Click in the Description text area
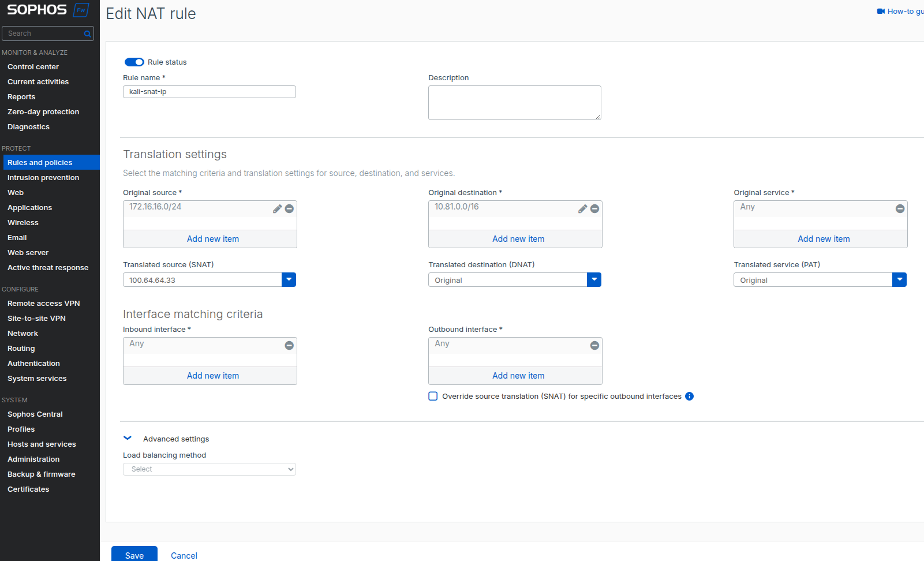 (x=514, y=103)
